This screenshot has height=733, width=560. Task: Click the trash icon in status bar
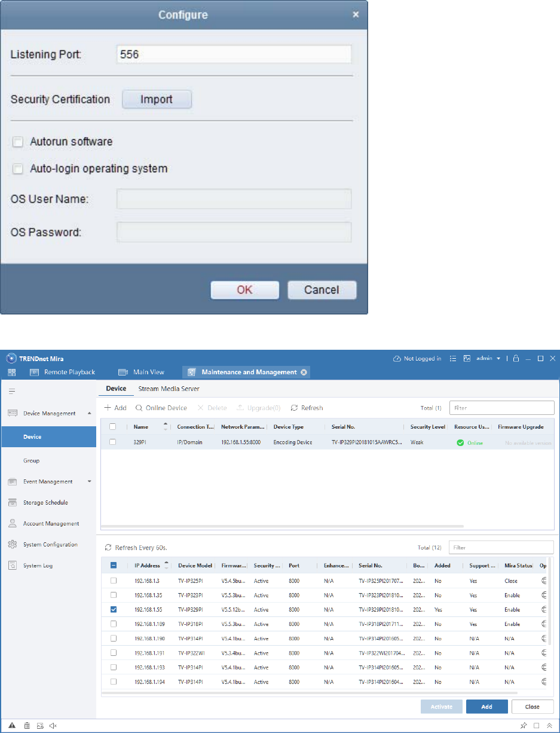coord(27,725)
